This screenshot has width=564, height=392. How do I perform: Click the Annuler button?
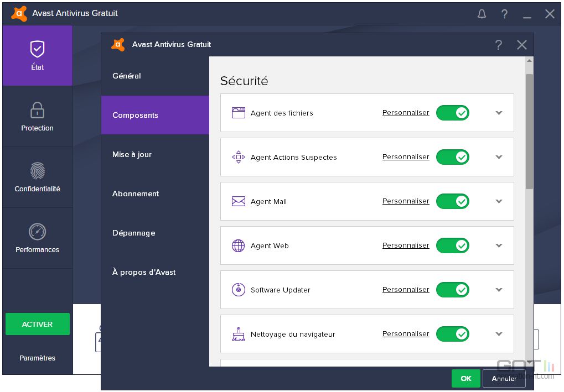(x=504, y=378)
